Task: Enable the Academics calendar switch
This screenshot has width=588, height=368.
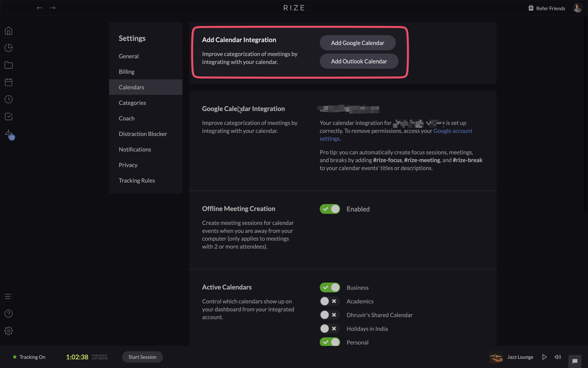Action: pos(330,301)
